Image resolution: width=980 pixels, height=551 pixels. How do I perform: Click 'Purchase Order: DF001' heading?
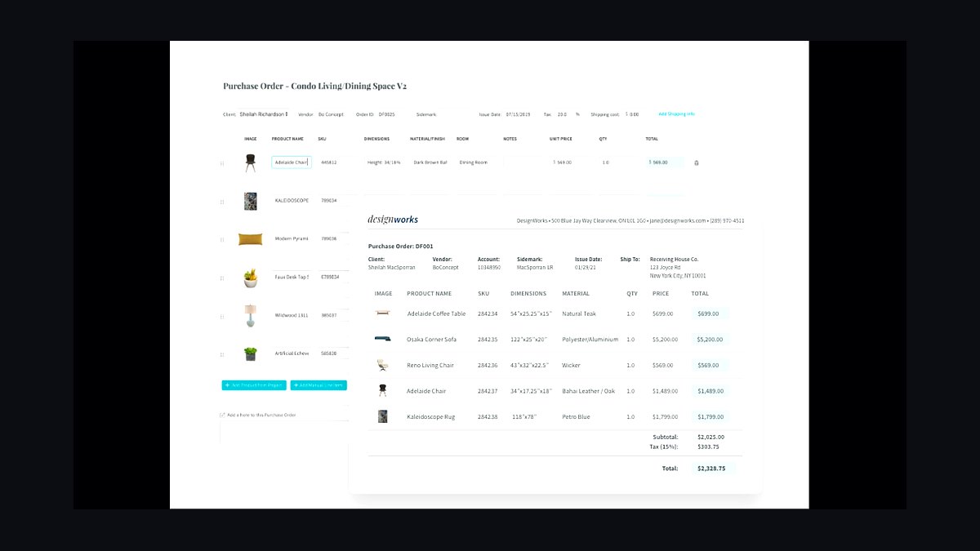[x=400, y=246]
